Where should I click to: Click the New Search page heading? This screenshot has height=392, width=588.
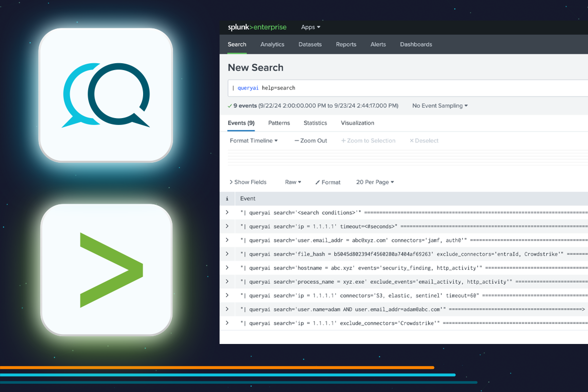point(256,68)
